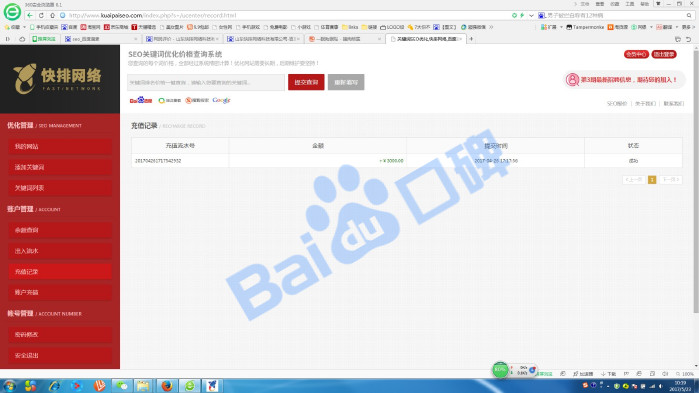Click the keyword query input field
699x393 pixels.
[x=206, y=82]
